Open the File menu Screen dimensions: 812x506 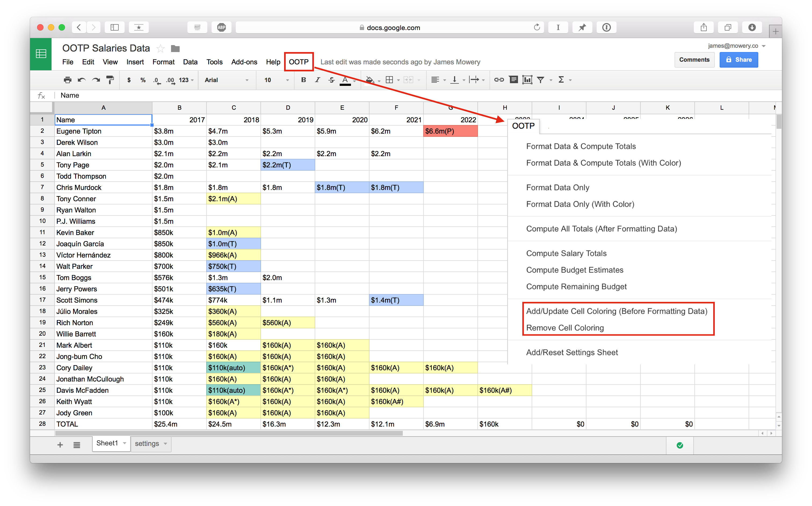click(67, 62)
